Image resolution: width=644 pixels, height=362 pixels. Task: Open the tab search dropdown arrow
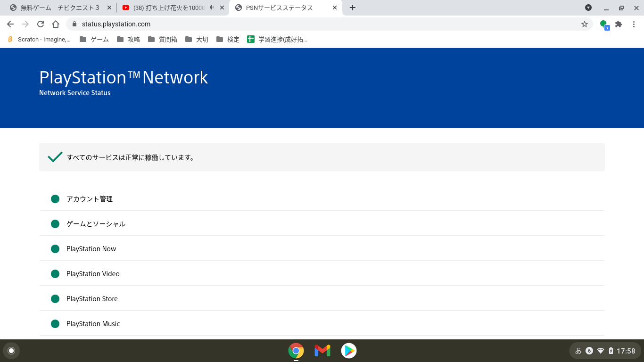tap(588, 8)
